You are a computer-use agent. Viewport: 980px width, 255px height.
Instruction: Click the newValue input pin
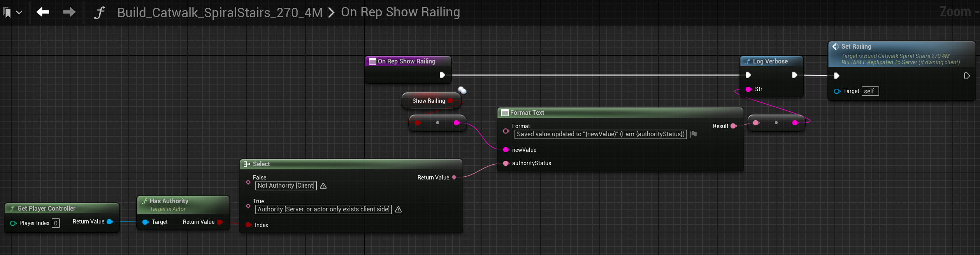[506, 150]
